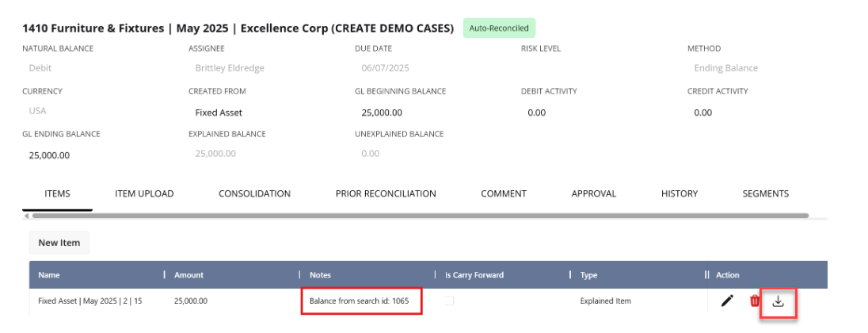Open the Consolidation tab
The height and width of the screenshot is (333, 868).
tap(254, 193)
